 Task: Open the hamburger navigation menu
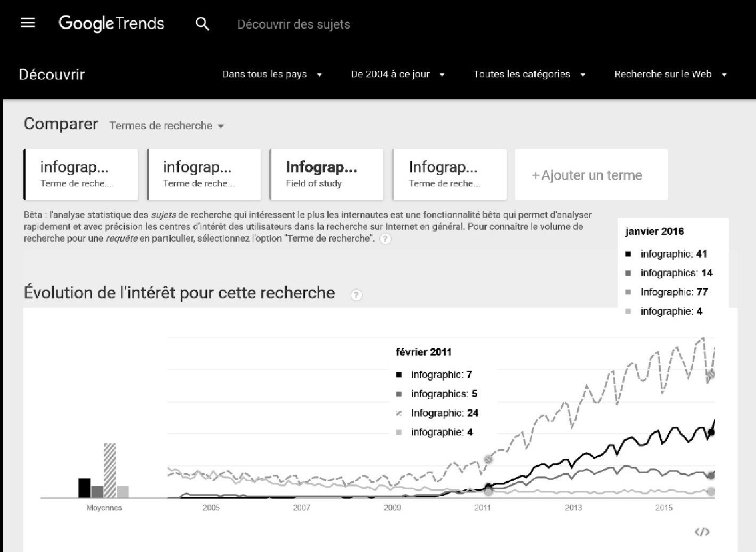coord(28,23)
